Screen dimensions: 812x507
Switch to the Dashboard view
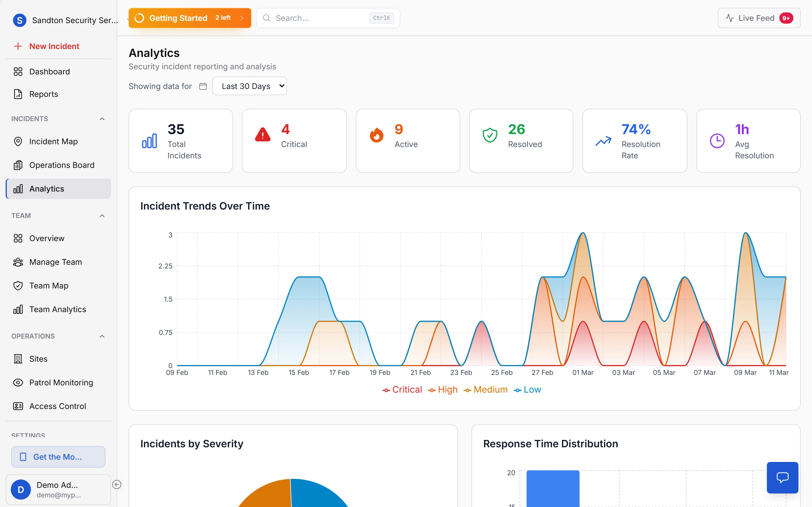point(50,72)
